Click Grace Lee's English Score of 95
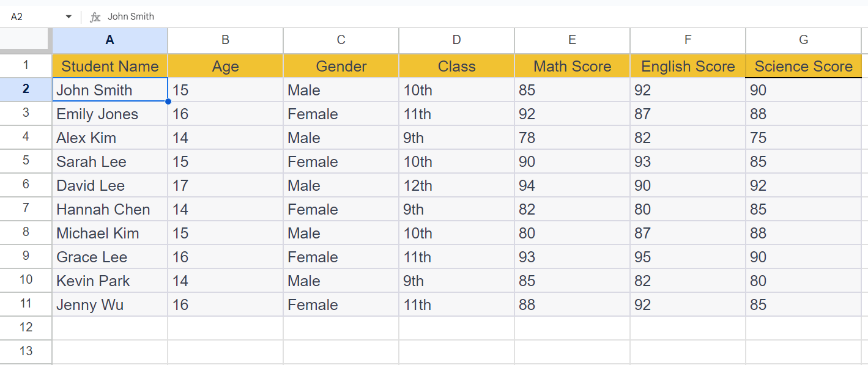 coord(688,257)
